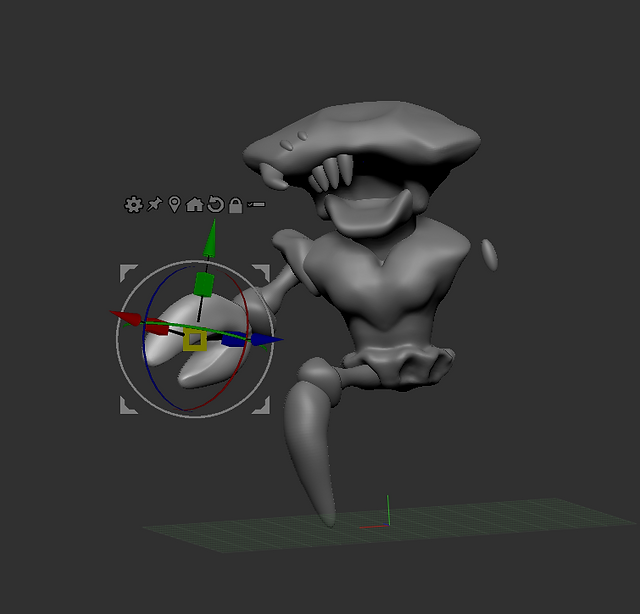
Task: Click the red X-axis scale block
Action: point(157,327)
